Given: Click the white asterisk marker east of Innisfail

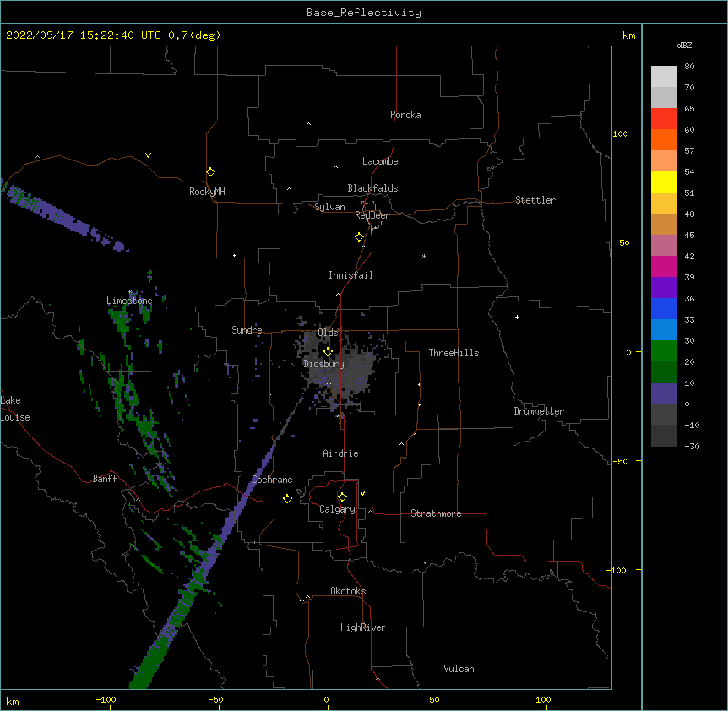Looking at the screenshot, I should 424,256.
